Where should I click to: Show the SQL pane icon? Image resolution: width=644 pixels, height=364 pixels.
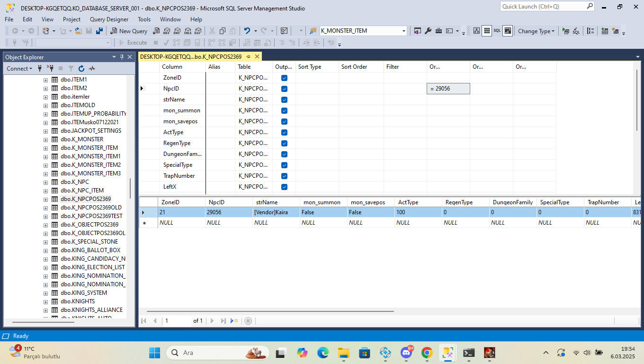click(x=497, y=31)
